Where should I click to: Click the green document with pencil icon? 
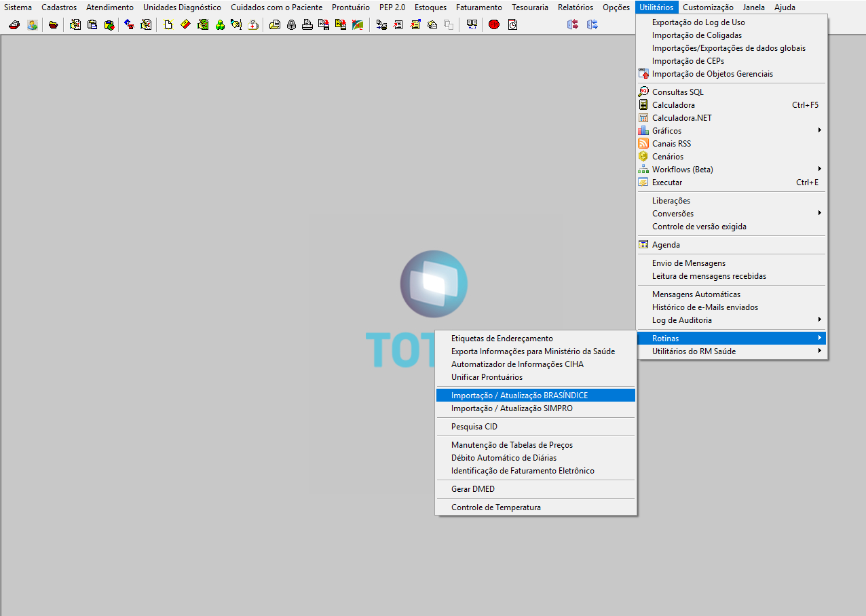pos(203,25)
